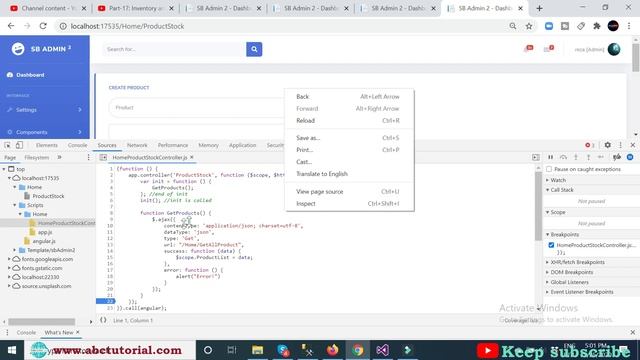The image size is (640, 360).
Task: Choose View page source in context menu
Action: (x=349, y=191)
